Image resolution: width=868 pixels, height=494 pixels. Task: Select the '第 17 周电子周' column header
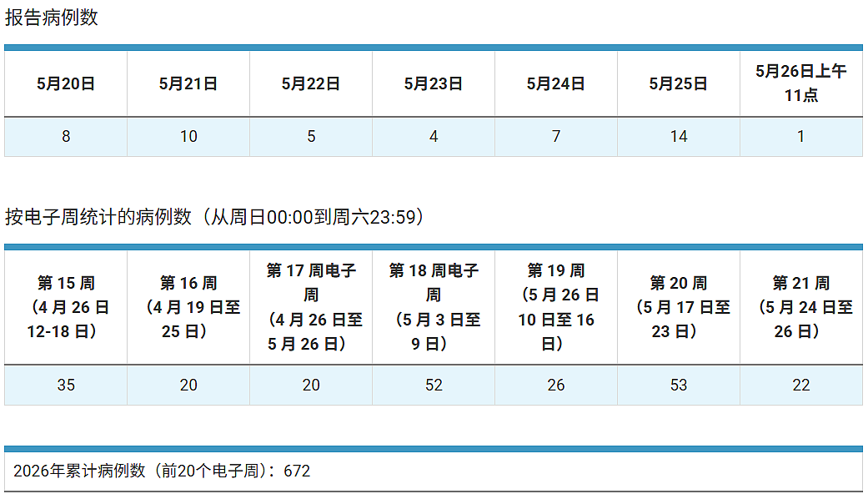click(x=311, y=307)
